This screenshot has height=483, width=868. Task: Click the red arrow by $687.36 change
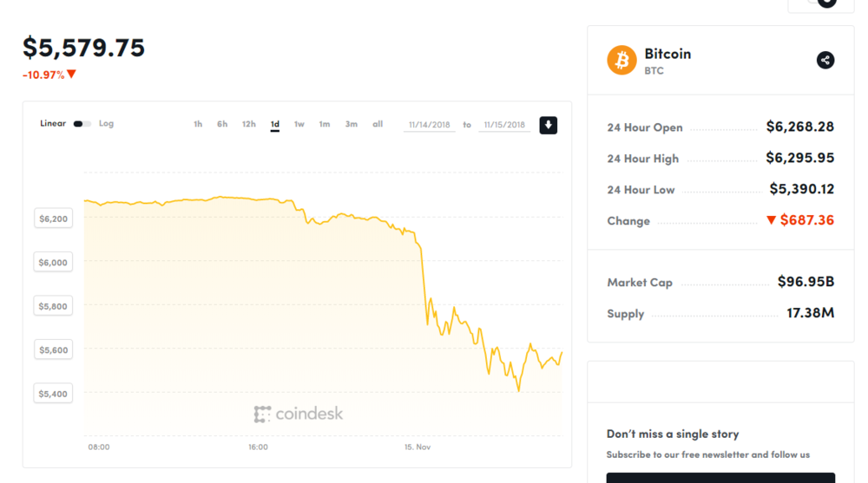pyautogui.click(x=771, y=220)
